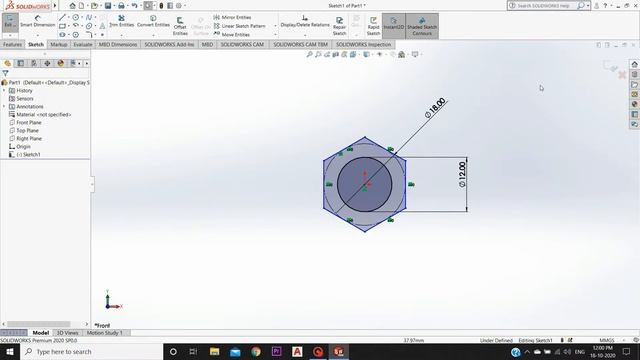The width and height of the screenshot is (640, 360).
Task: Select the Line sketch tool
Action: click(x=62, y=18)
